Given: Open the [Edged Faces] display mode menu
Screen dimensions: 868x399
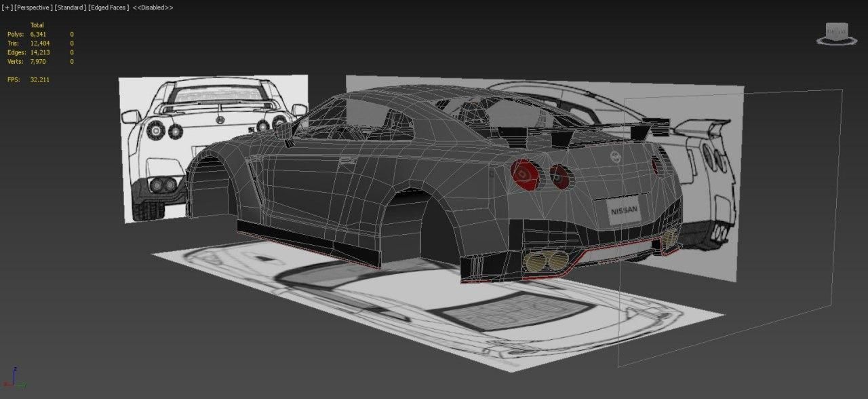Looking at the screenshot, I should (108, 7).
